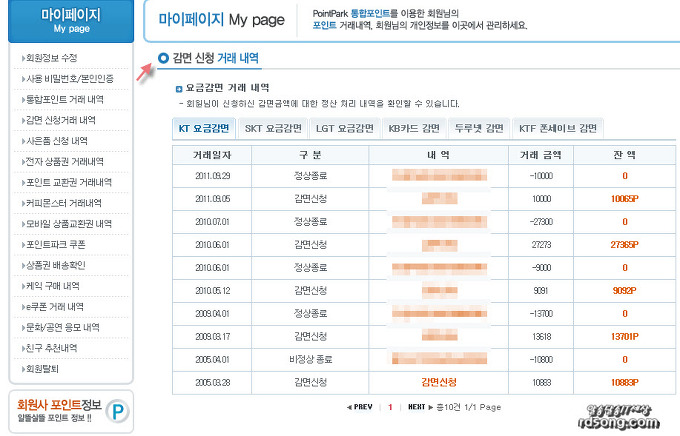Screen dimensions: 680x436
Task: Click the small square icon before 요금감면 거래 내역
Action: (x=179, y=88)
